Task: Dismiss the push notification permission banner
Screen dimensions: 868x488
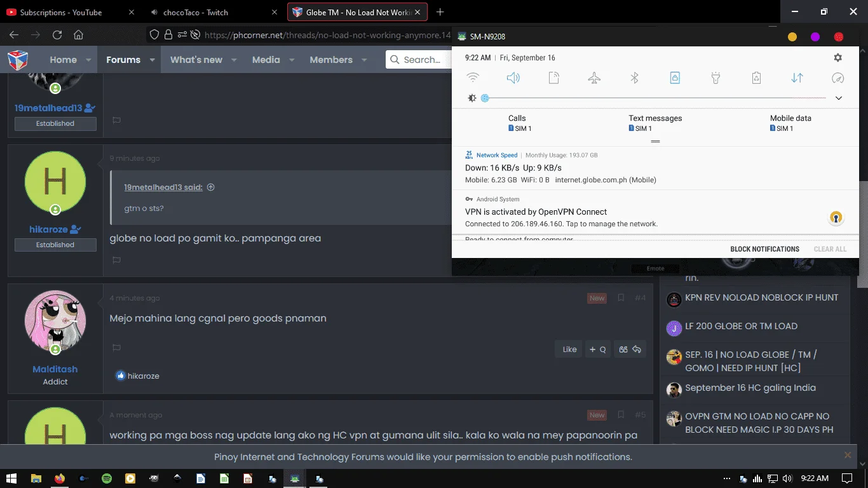Action: coord(848,455)
